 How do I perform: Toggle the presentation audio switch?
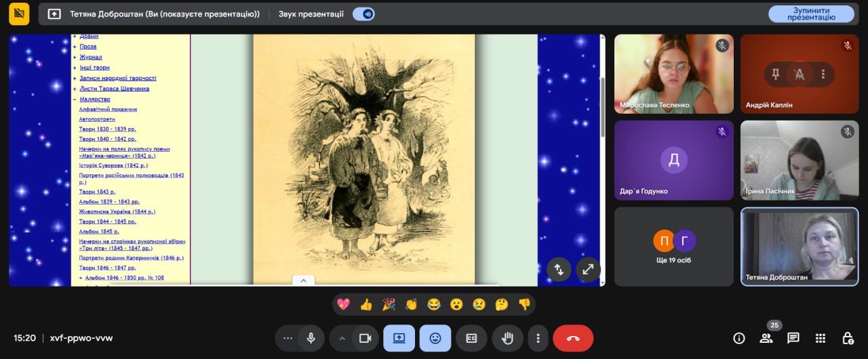pos(364,14)
